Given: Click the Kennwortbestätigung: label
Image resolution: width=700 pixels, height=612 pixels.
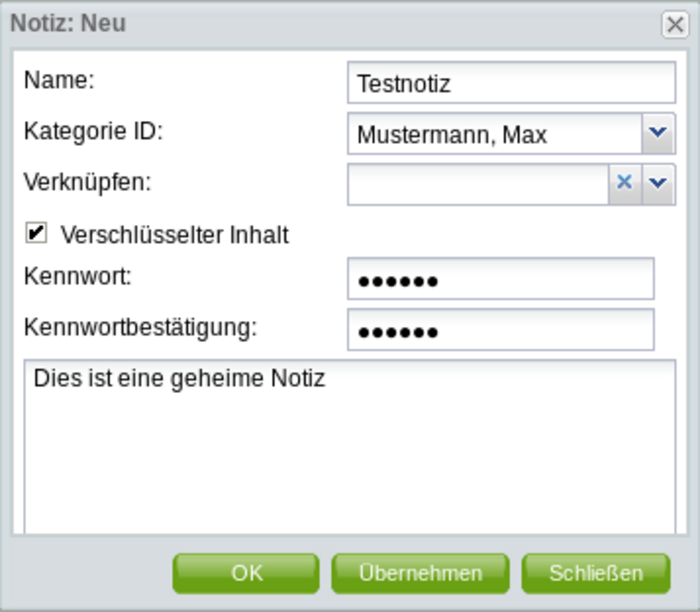Looking at the screenshot, I should click(140, 327).
